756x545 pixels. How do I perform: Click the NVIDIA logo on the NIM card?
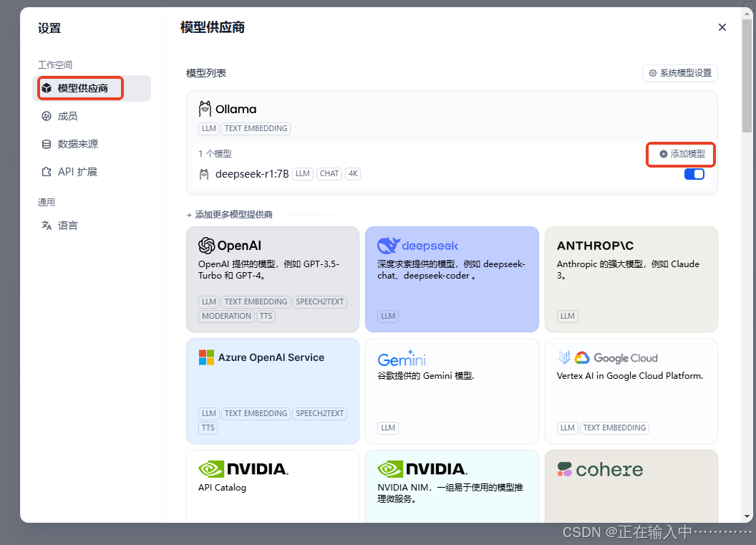click(x=422, y=469)
